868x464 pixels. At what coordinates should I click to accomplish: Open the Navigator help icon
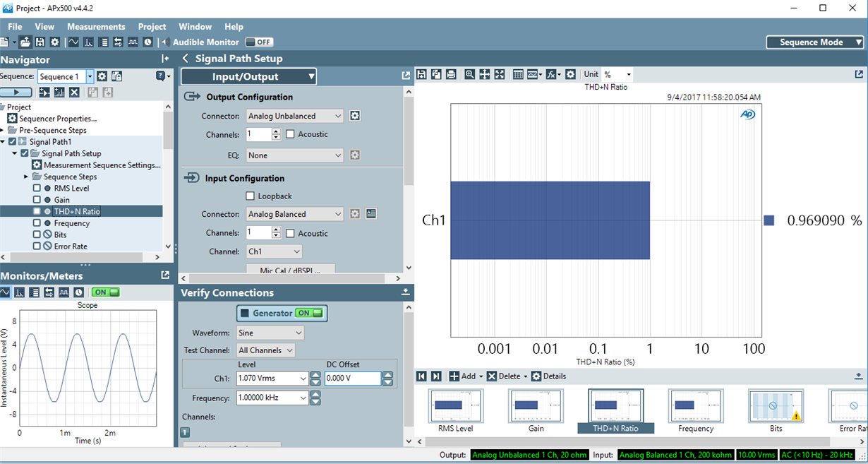pos(162,76)
